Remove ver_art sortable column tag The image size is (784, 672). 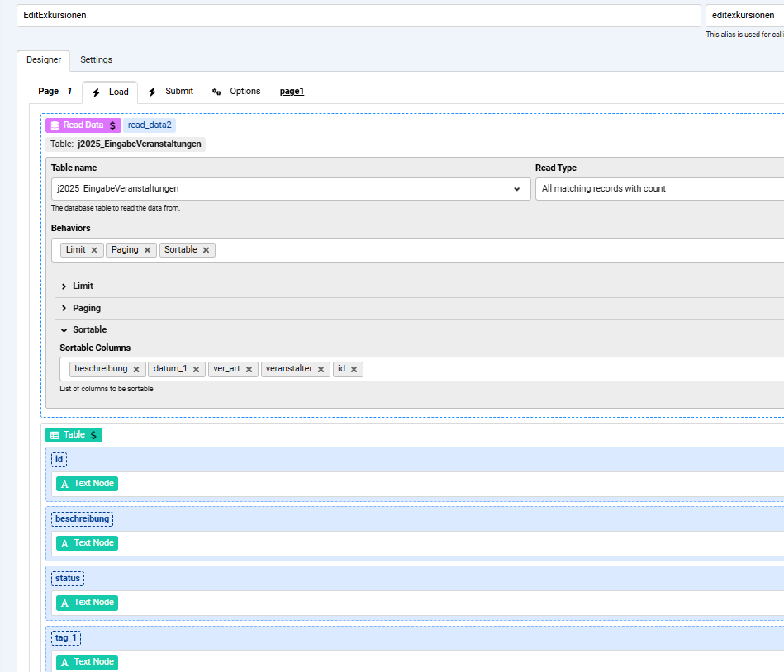pos(249,369)
